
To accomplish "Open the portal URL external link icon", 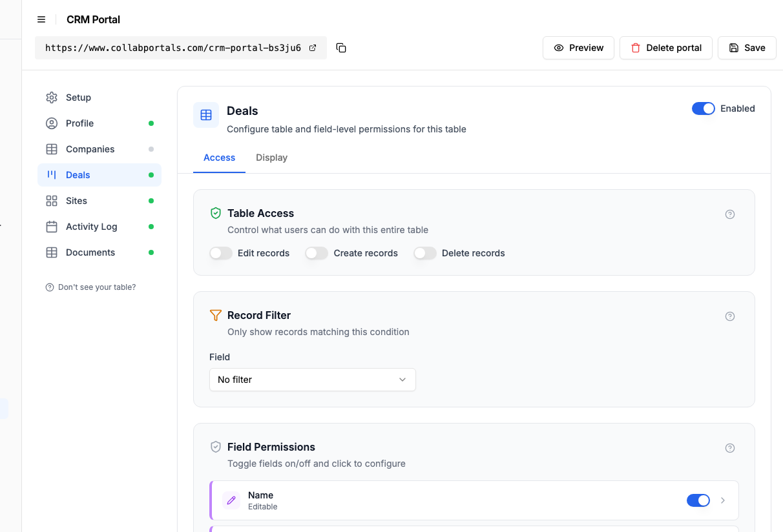I will pyautogui.click(x=313, y=48).
